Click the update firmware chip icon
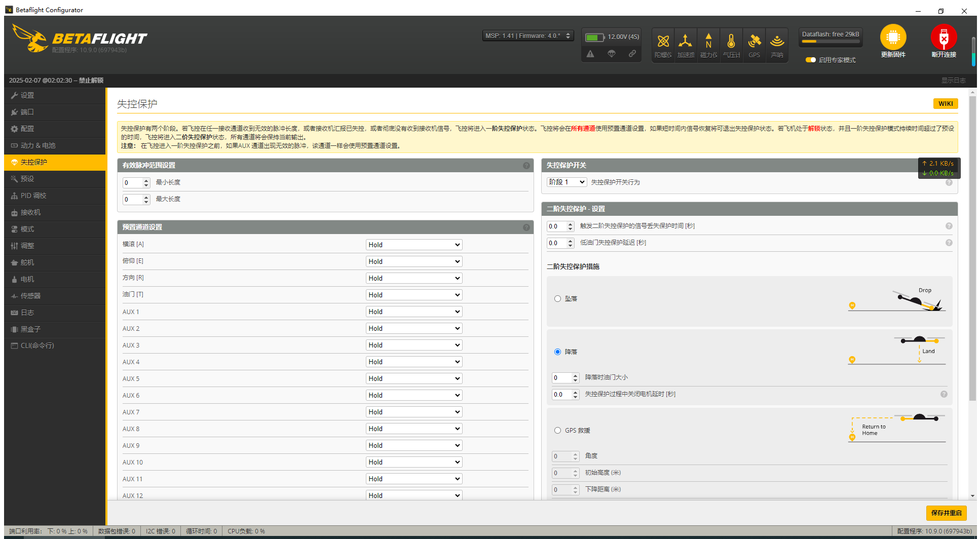980x539 pixels. pos(893,37)
